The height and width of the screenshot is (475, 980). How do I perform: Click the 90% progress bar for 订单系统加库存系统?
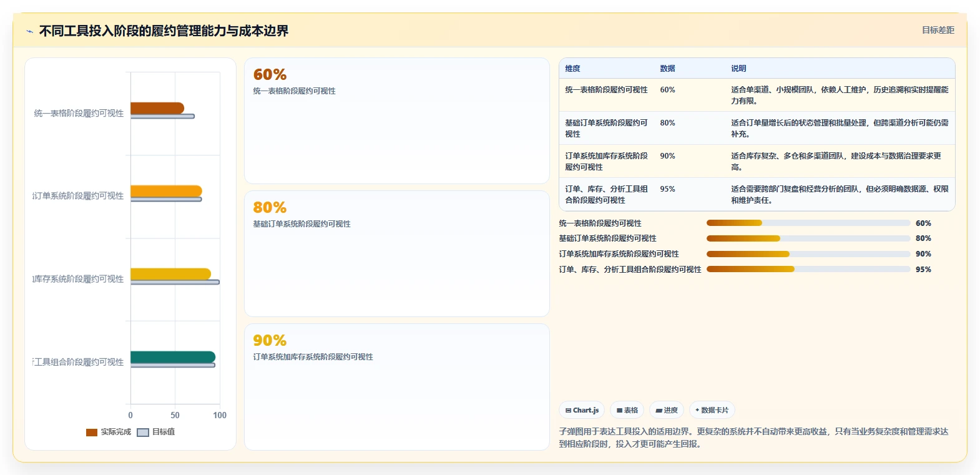point(808,254)
